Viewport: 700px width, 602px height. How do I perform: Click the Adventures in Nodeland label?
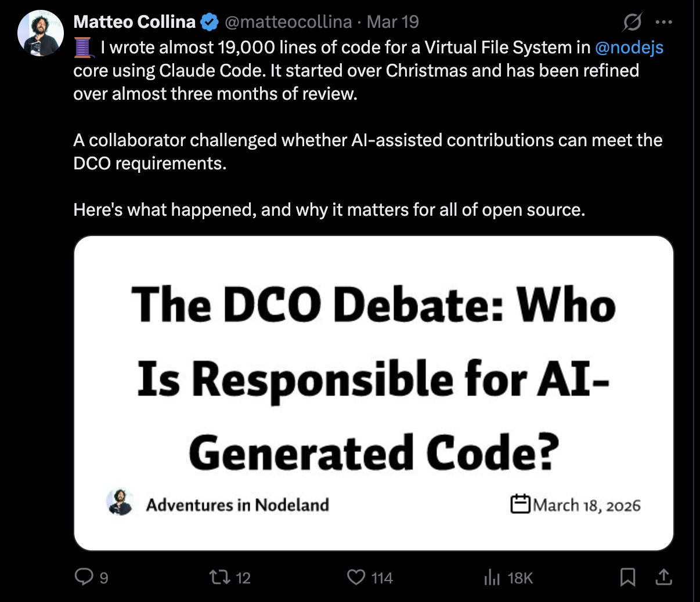237,505
